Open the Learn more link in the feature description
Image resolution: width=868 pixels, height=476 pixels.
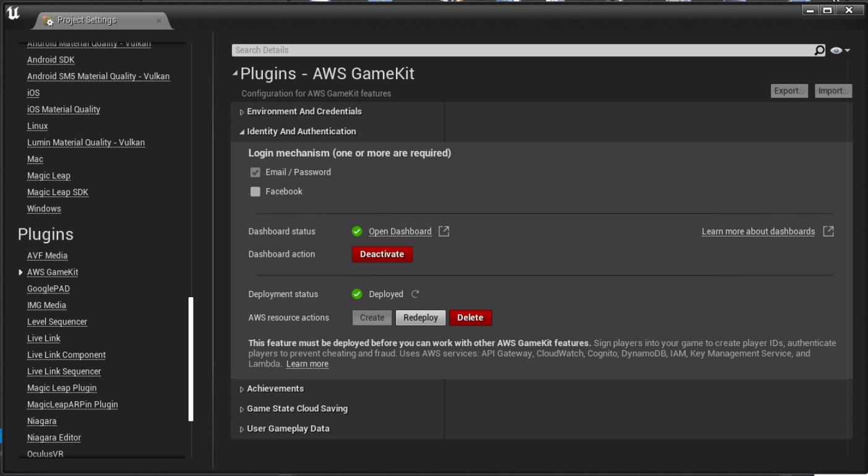(x=307, y=363)
